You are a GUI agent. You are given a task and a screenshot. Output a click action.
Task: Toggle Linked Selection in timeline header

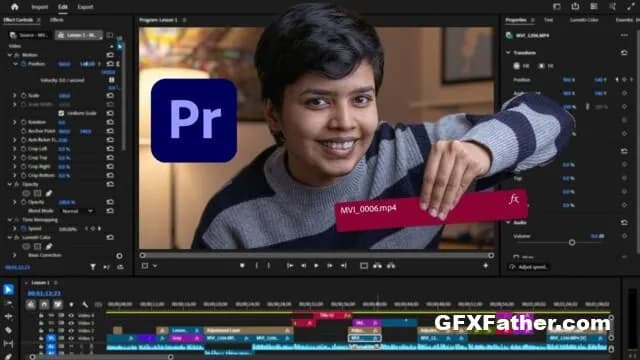coord(58,304)
